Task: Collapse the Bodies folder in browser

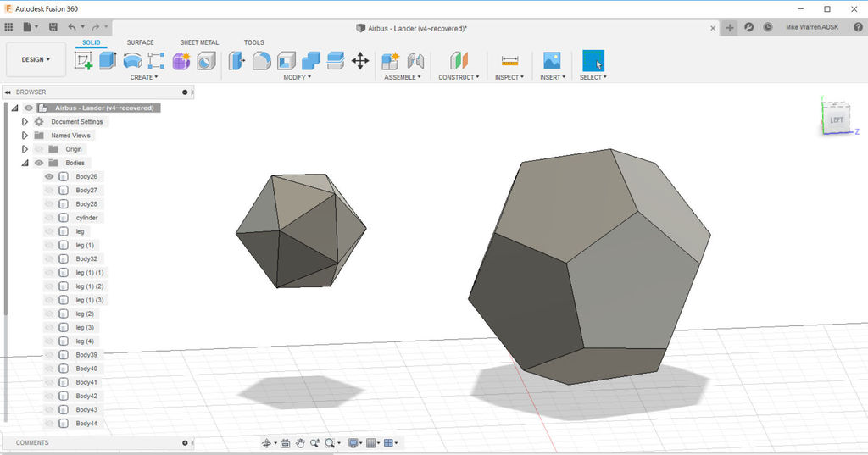Action: [x=25, y=163]
